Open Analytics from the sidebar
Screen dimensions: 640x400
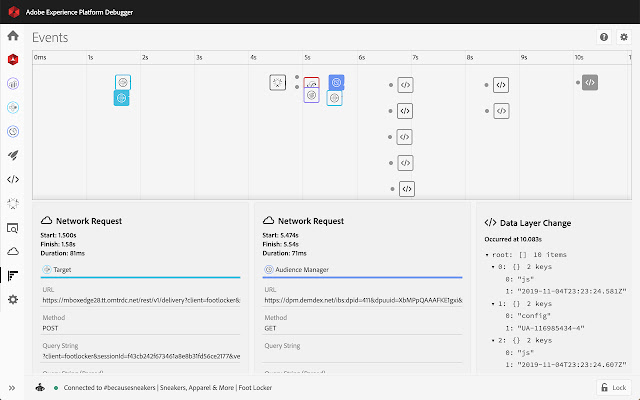coord(13,83)
